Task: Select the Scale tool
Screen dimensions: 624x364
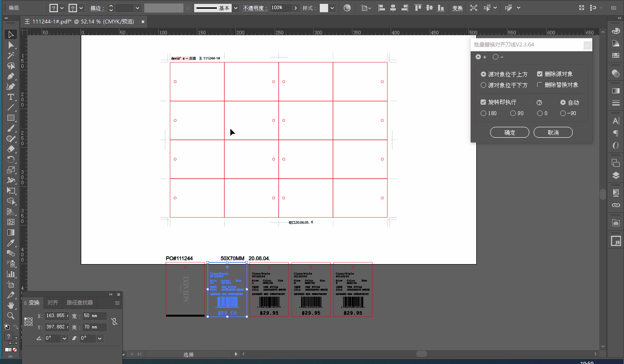Action: pyautogui.click(x=11, y=170)
